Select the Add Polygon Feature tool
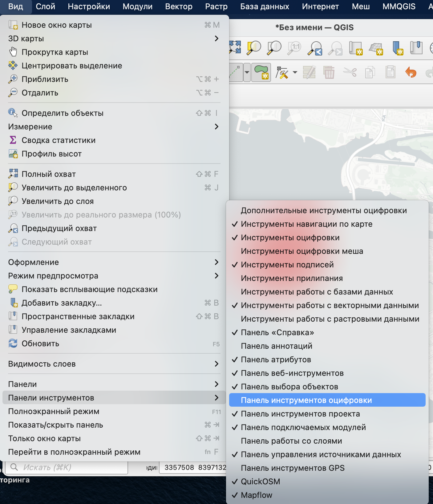Screen dimensions: 433x504 (x=261, y=72)
